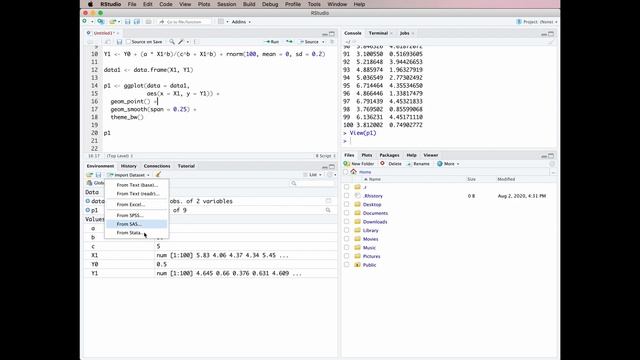The width and height of the screenshot is (640, 360).
Task: Click the document outline icon in editor
Action: click(332, 42)
